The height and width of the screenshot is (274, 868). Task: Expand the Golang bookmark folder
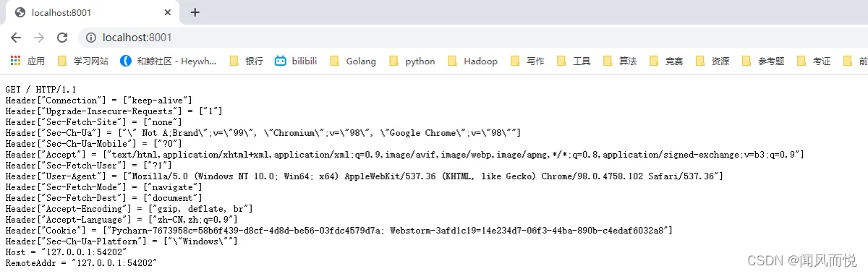pos(353,61)
